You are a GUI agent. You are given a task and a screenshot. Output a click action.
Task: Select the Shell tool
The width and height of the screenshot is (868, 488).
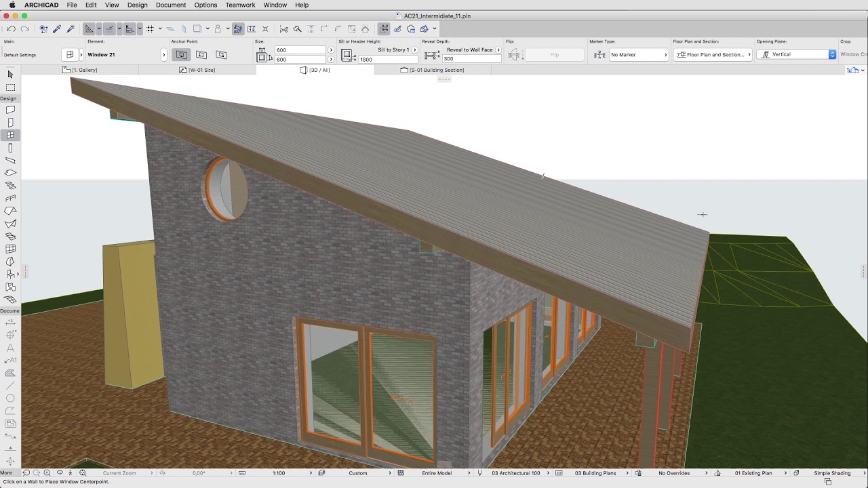point(10,224)
